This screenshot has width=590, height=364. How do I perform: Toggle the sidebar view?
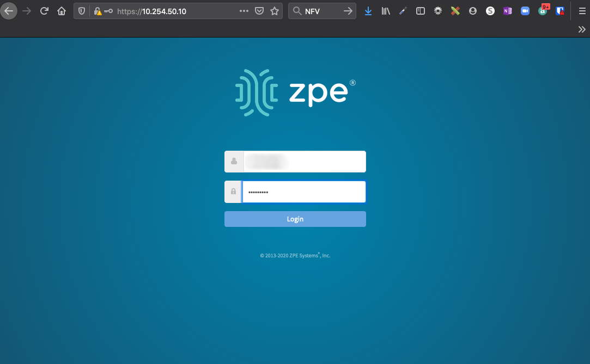pos(420,11)
